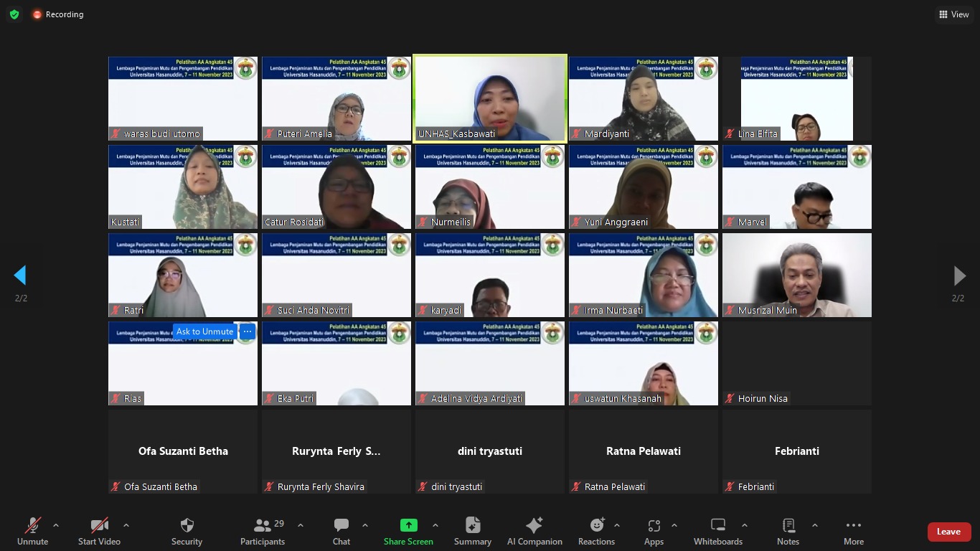The image size is (980, 551).
Task: Open the More options menu
Action: (x=853, y=532)
